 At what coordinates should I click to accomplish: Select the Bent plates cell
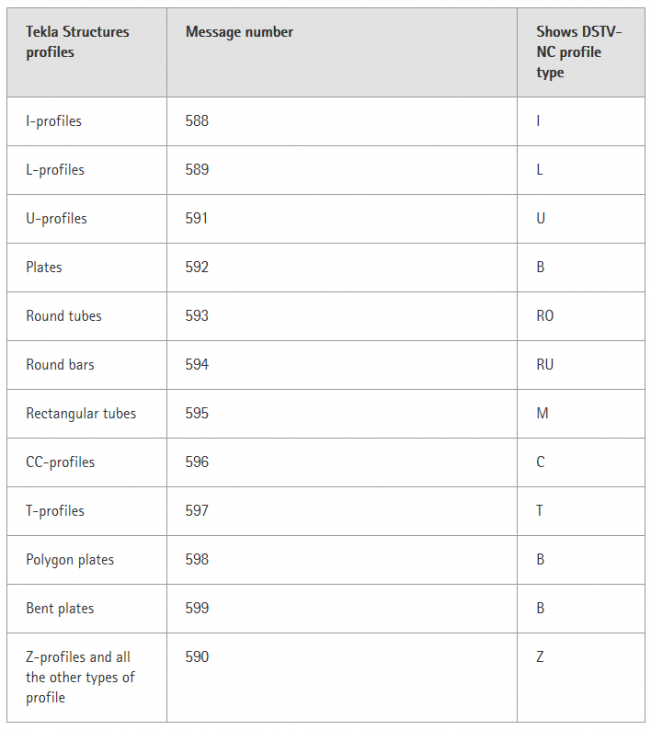point(60,609)
